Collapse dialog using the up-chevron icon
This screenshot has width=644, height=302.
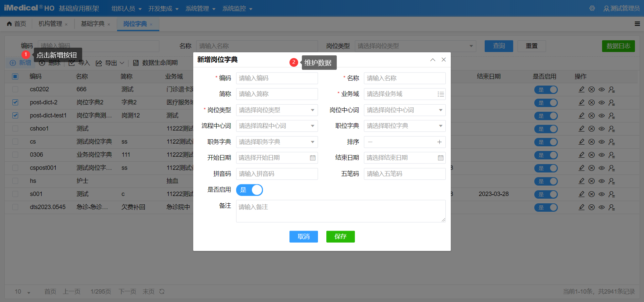tap(433, 60)
